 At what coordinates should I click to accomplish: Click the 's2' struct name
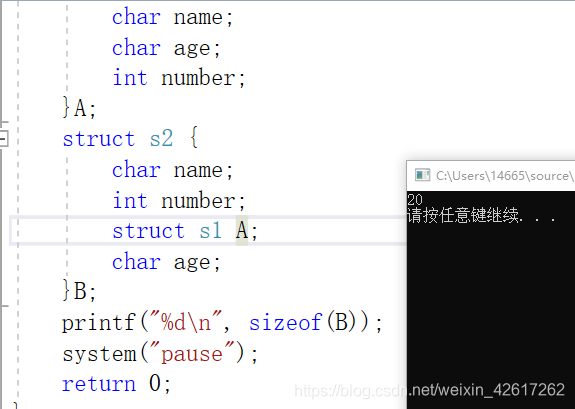161,138
